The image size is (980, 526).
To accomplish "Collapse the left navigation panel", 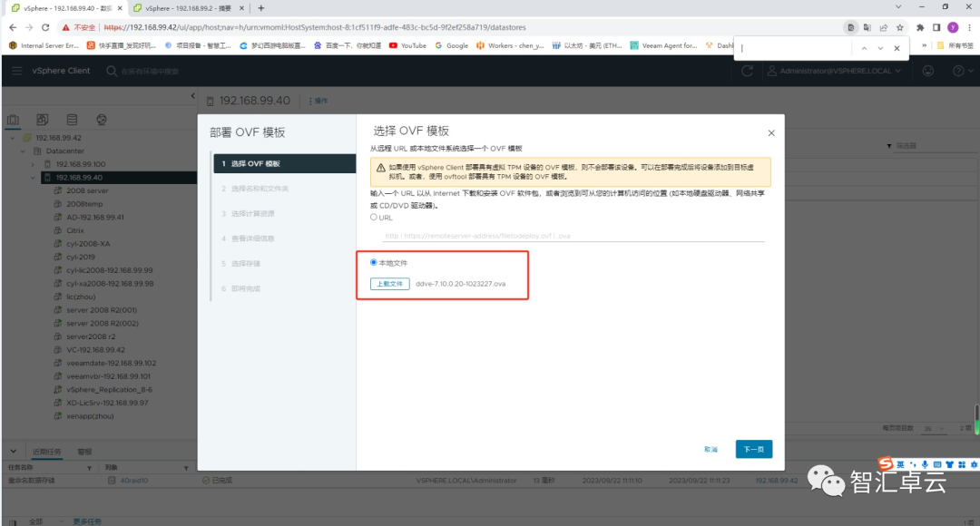I will click(x=192, y=95).
